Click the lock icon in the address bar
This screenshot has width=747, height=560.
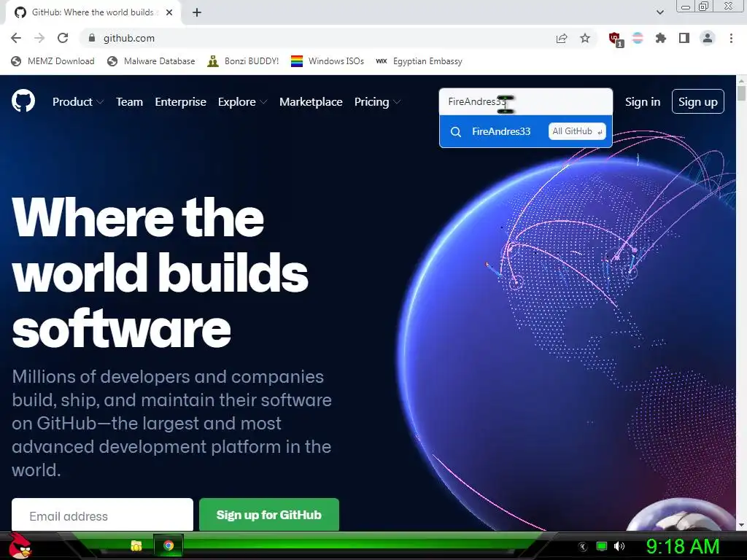(x=92, y=38)
